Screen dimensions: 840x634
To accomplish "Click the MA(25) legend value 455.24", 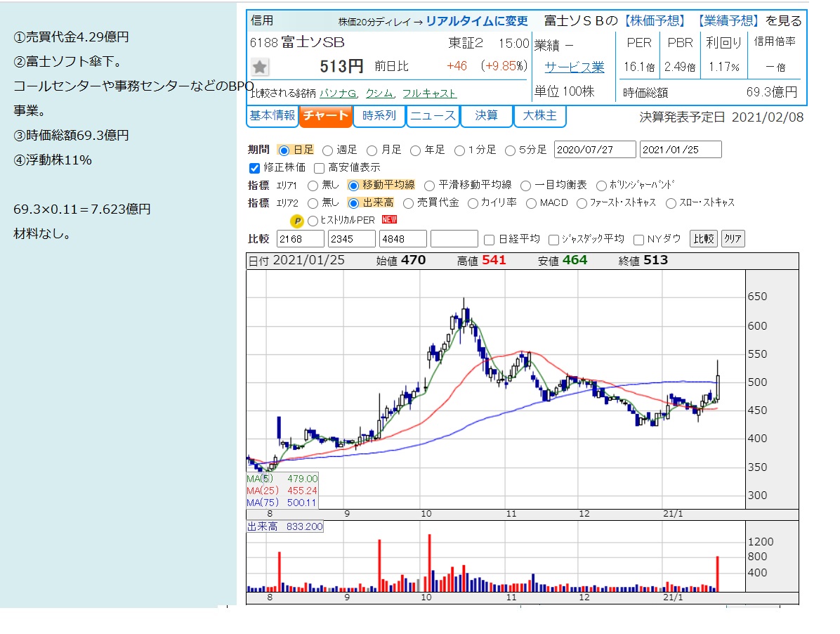I will point(302,491).
